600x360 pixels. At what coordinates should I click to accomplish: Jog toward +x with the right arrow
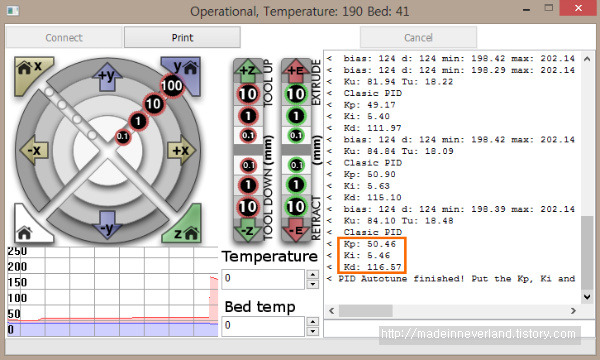pos(181,150)
